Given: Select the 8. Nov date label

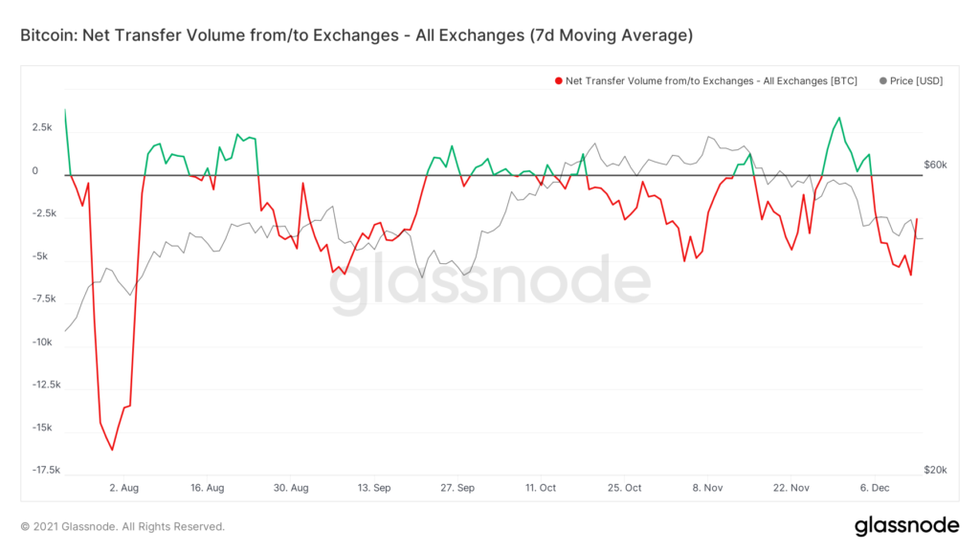Looking at the screenshot, I should [707, 488].
